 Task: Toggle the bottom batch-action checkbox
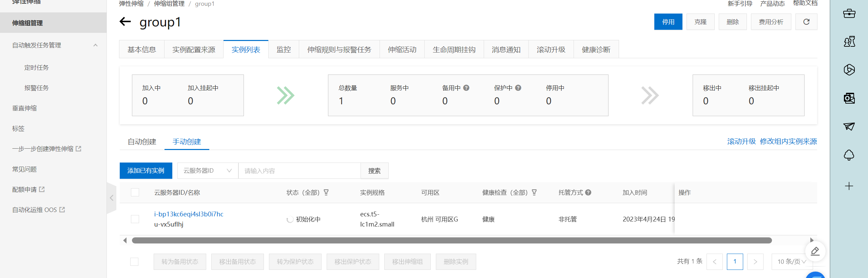coord(134,262)
